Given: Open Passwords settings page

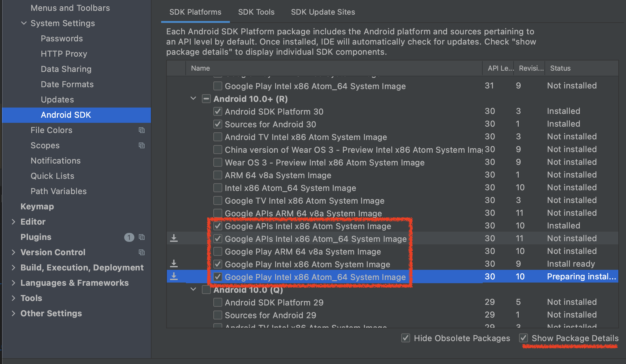Looking at the screenshot, I should (x=62, y=38).
